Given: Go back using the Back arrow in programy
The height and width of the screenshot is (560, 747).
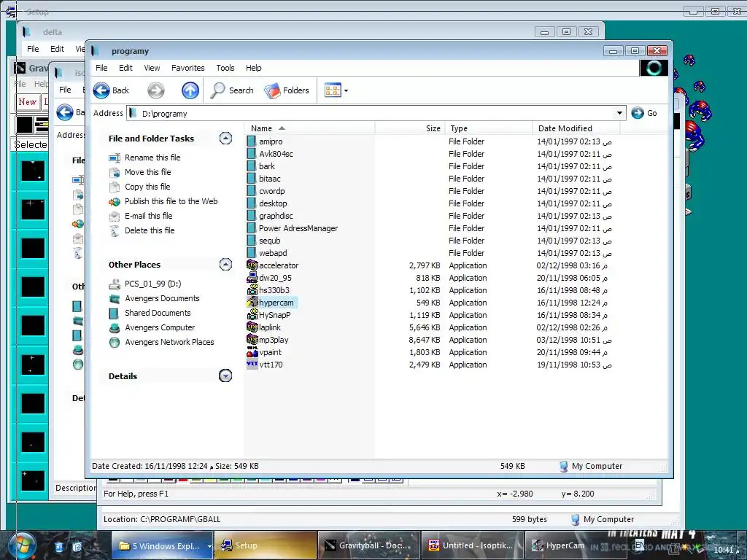Looking at the screenshot, I should 111,90.
